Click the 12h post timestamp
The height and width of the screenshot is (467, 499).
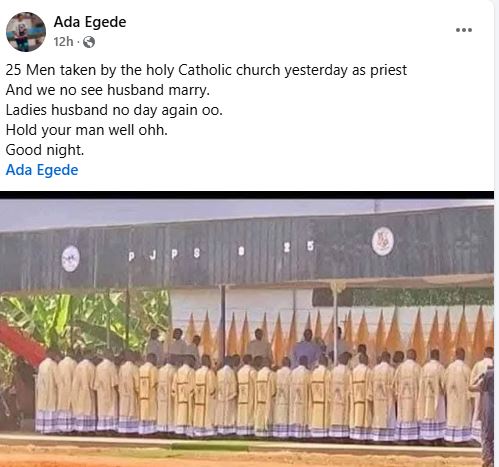click(63, 42)
